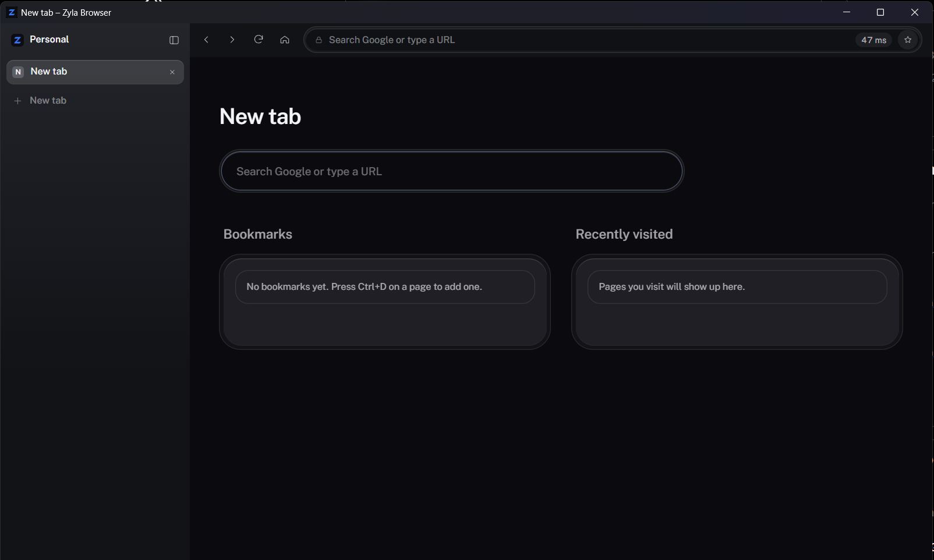The height and width of the screenshot is (560, 934).
Task: Click the 47 ms load time badge
Action: pyautogui.click(x=873, y=40)
